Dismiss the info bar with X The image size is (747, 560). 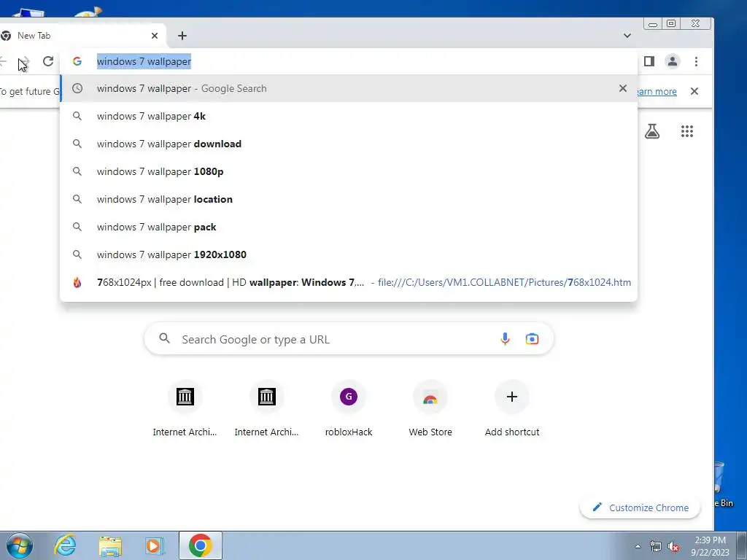[694, 91]
